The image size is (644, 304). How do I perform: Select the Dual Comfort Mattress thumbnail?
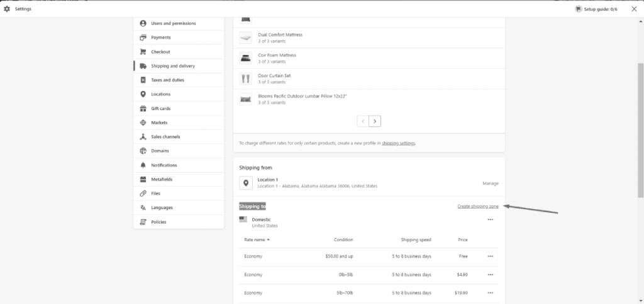click(x=245, y=38)
